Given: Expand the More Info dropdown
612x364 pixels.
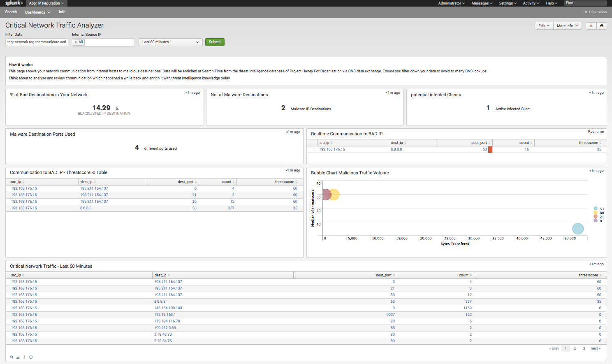Looking at the screenshot, I should [567, 26].
